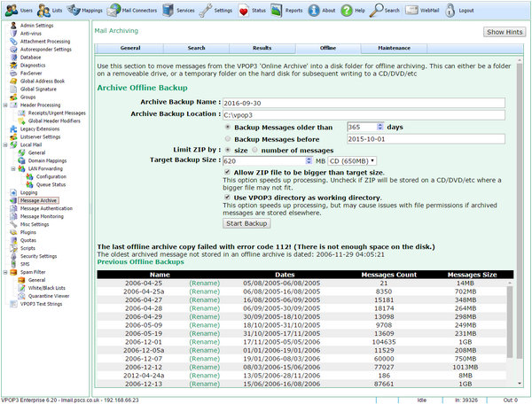This screenshot has height=404, width=532.
Task: Uncheck Allow ZIP file to be bigger
Action: pyautogui.click(x=227, y=172)
